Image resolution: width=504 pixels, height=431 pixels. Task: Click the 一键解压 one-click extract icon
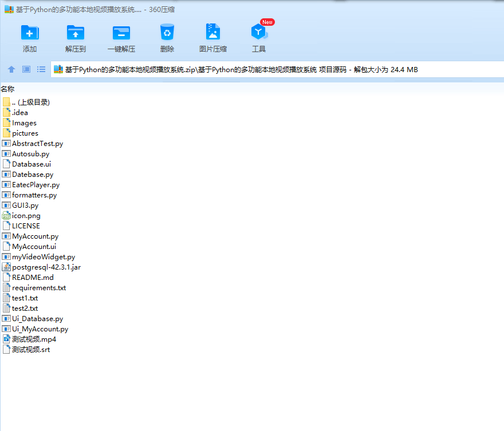(121, 33)
